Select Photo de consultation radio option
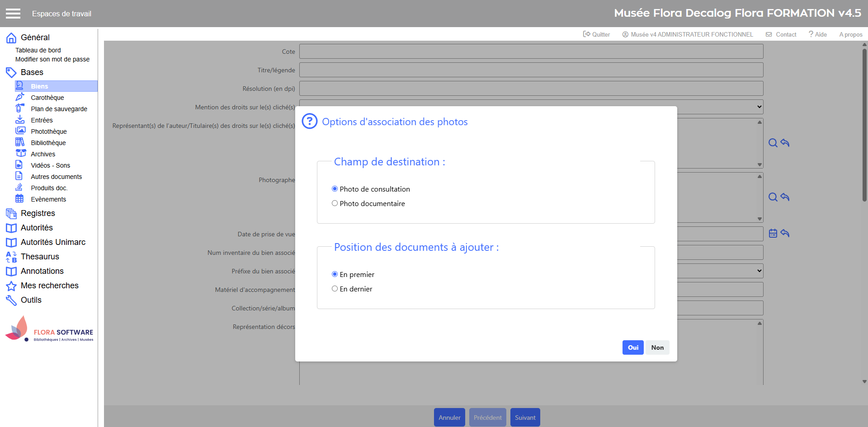The width and height of the screenshot is (868, 427). click(335, 189)
